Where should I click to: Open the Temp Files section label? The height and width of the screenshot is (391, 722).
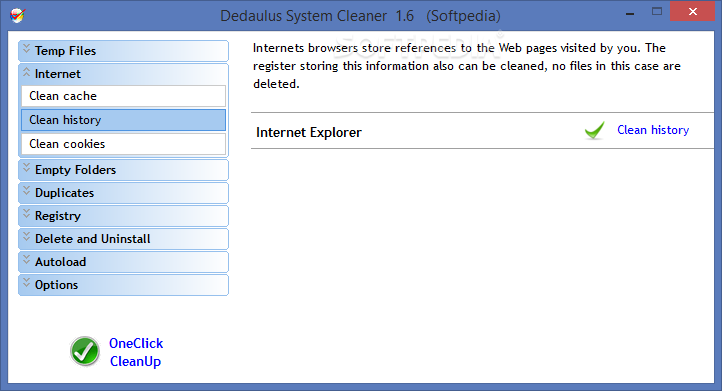pos(65,51)
